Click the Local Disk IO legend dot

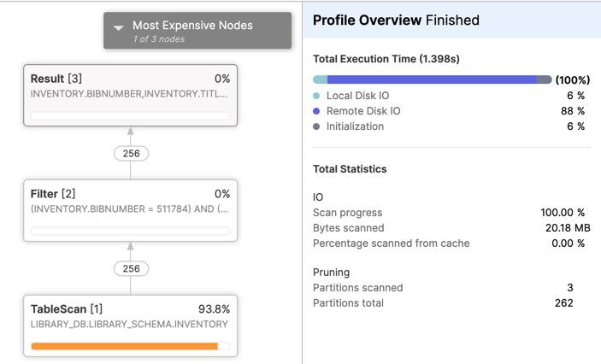316,96
